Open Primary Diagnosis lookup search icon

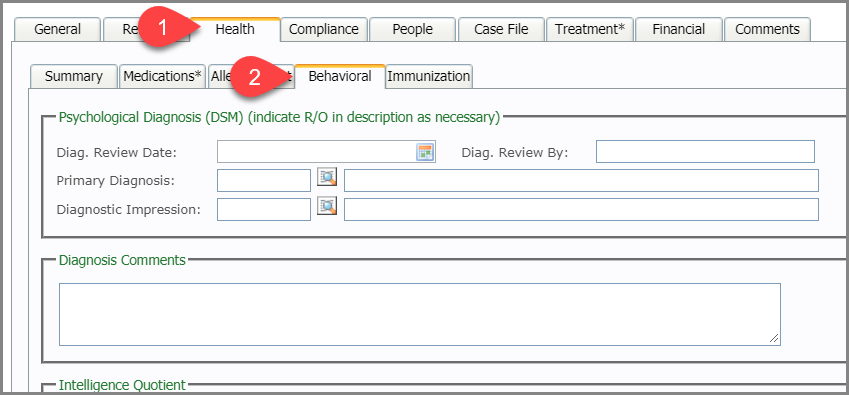[x=327, y=177]
